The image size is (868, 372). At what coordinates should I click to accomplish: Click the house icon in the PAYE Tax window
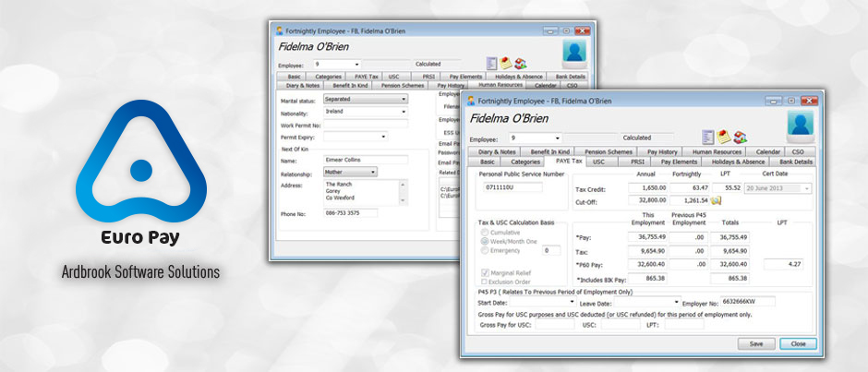(x=741, y=138)
